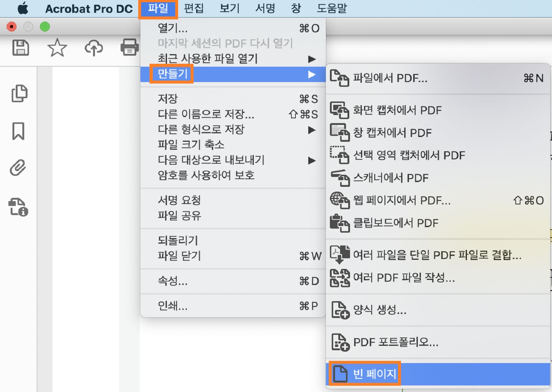Click the Apple logo in the menu bar
This screenshot has height=392, width=552.
coord(23,8)
